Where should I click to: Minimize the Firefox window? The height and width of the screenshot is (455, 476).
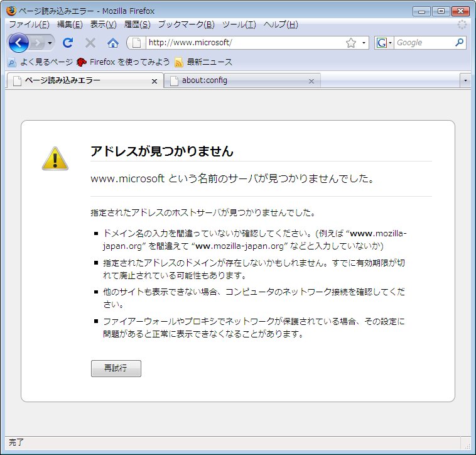[x=421, y=11]
